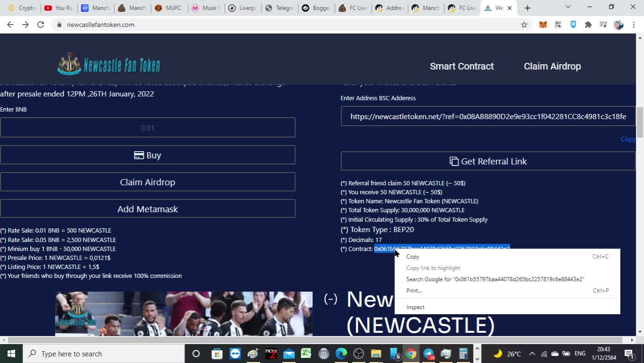Image resolution: width=644 pixels, height=363 pixels.
Task: Open the Mail app in the taskbar
Action: [x=289, y=354]
